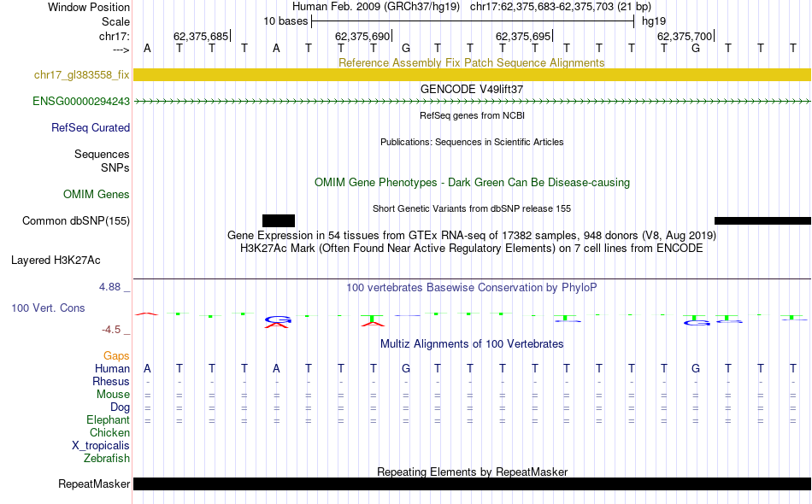The image size is (812, 504).
Task: Click the Sequences publications track label
Action: (102, 155)
